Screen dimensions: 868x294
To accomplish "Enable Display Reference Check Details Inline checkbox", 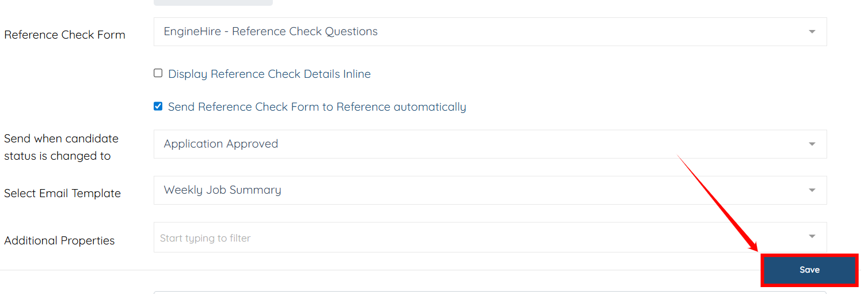I will (158, 73).
